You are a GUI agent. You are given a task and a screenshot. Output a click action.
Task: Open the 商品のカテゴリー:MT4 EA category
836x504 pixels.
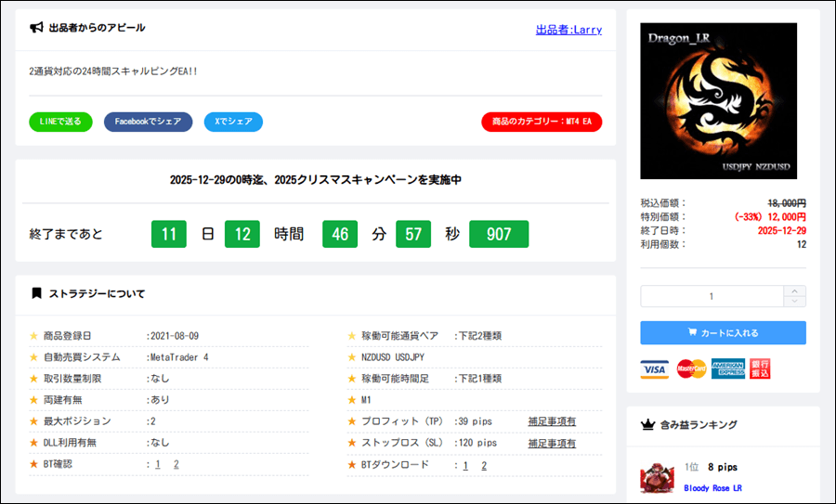pos(542,122)
